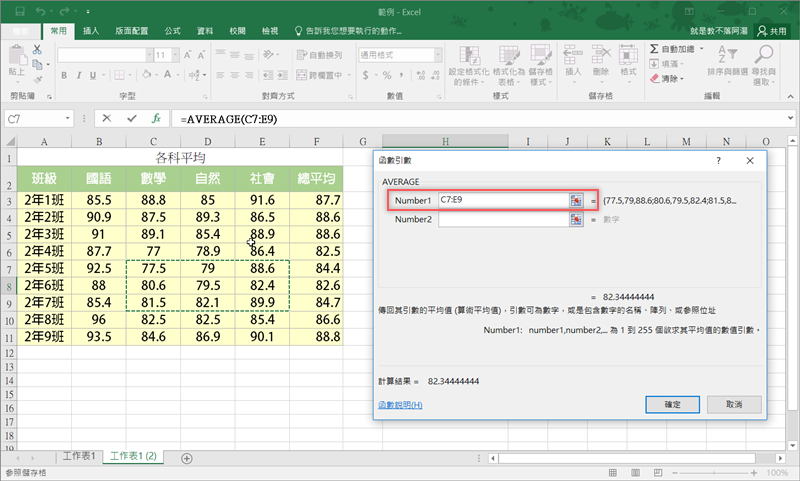The image size is (800, 481).
Task: Collapse the ribbon with the chevron
Action: click(x=789, y=96)
